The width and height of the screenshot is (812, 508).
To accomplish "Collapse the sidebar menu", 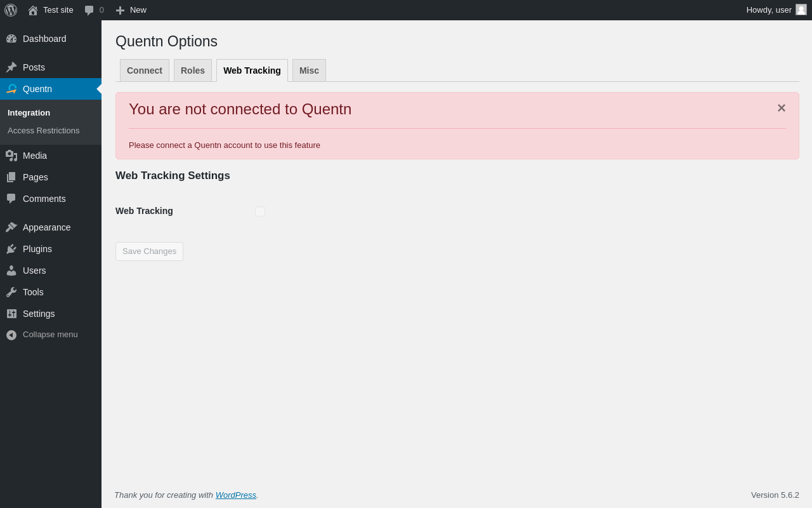I will tap(42, 335).
